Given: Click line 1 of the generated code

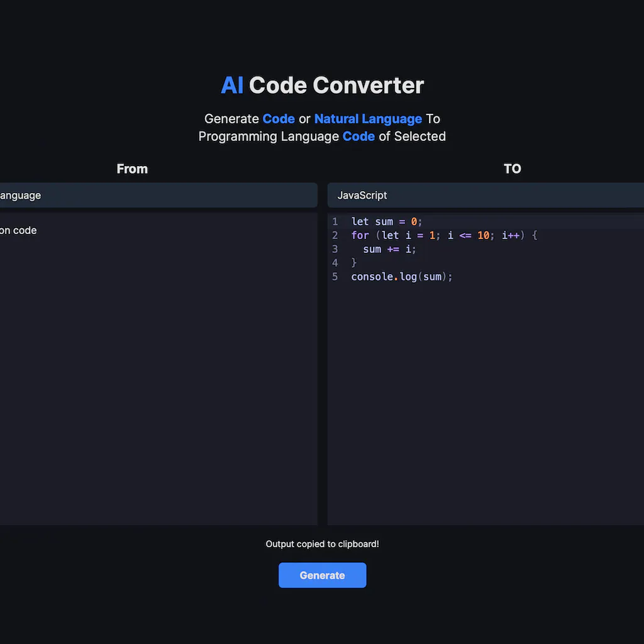Looking at the screenshot, I should coord(386,221).
